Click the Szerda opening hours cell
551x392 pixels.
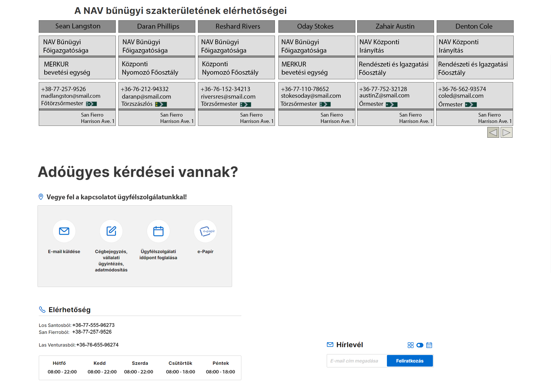[x=139, y=372]
